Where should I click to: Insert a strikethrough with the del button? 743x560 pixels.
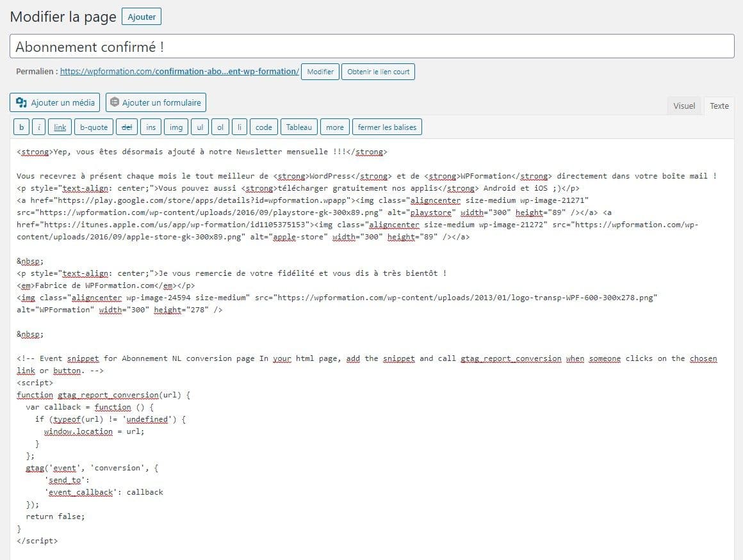click(x=126, y=126)
